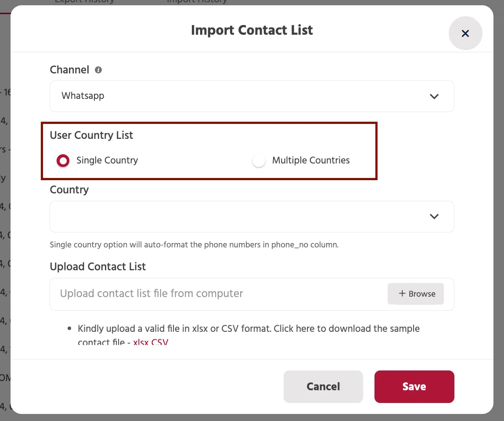The width and height of the screenshot is (504, 421).
Task: Open the empty Country dropdown
Action: (x=252, y=217)
